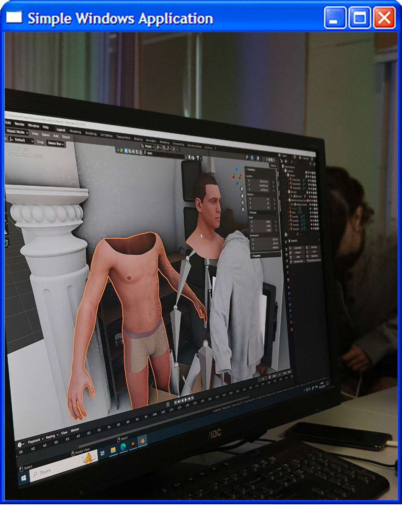
Task: Open Adobe Illustrator from the taskbar
Action: click(133, 444)
